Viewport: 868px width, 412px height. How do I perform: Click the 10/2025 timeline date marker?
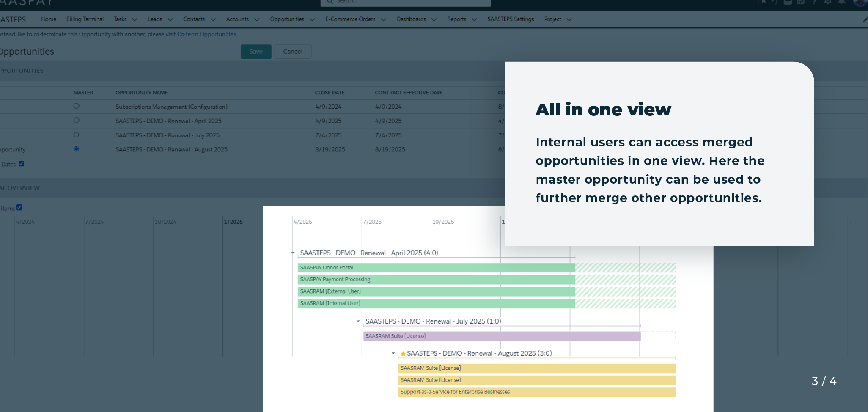443,222
